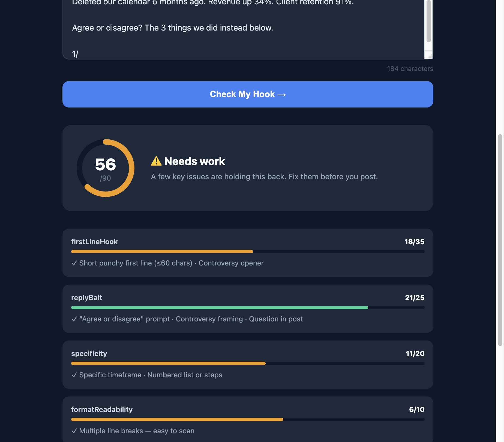Screen dimensions: 504x442
Task: Click the yellow warning triangle icon
Action: pos(156,161)
